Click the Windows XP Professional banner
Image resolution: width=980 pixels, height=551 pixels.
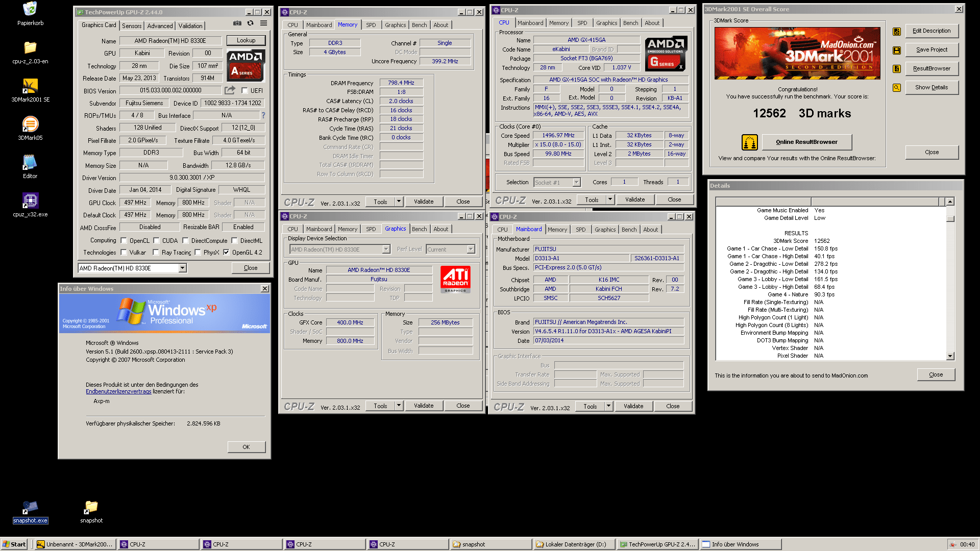164,313
